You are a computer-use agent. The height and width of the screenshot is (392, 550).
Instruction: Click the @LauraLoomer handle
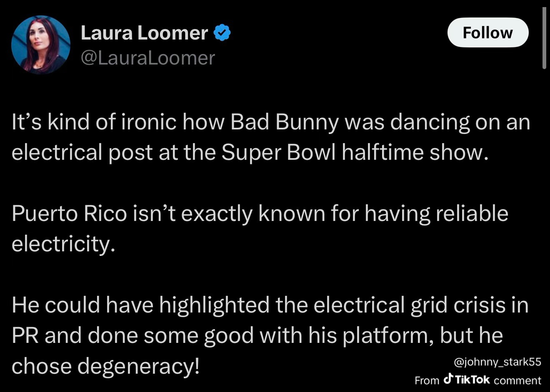(x=147, y=58)
